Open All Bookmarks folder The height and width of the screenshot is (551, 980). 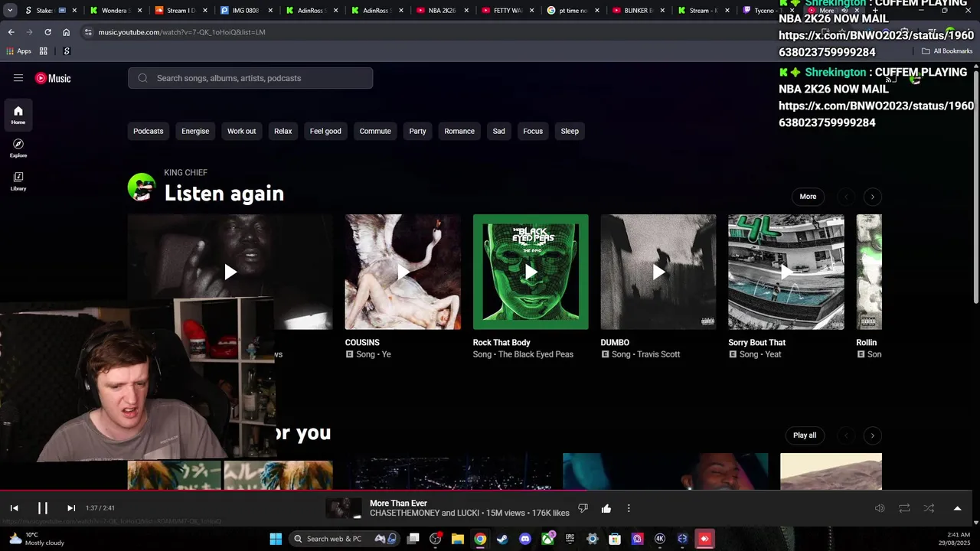[x=947, y=51]
